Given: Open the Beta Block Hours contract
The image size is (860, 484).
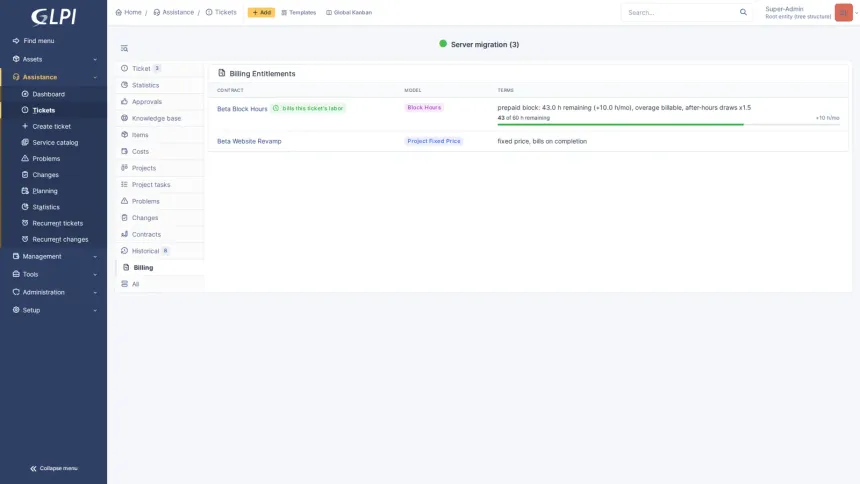Looking at the screenshot, I should tap(242, 109).
